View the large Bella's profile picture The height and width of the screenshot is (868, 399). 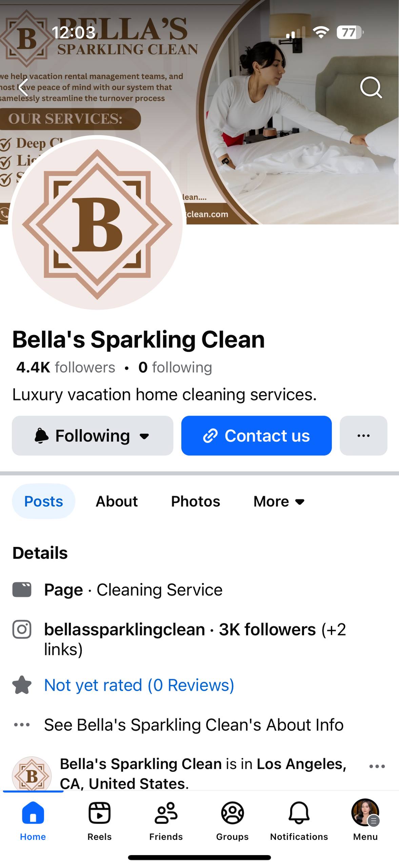point(97,224)
